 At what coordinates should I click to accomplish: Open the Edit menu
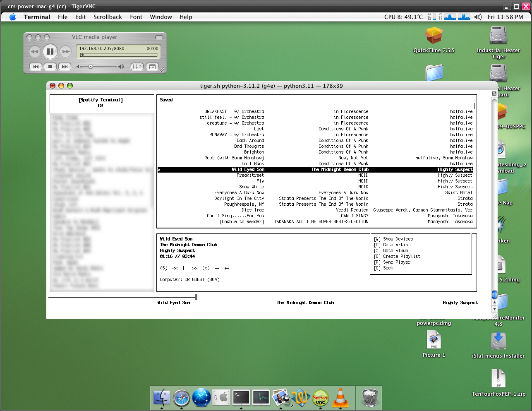[80, 17]
